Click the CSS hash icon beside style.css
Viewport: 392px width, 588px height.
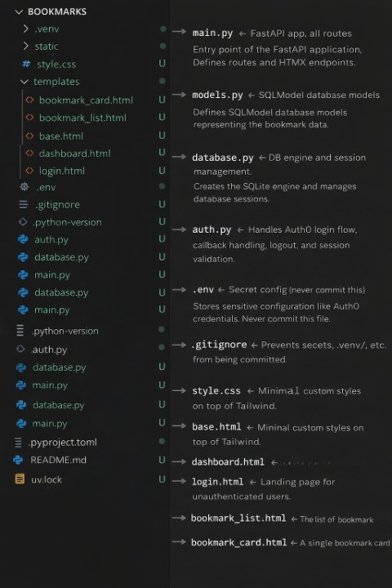click(x=26, y=65)
